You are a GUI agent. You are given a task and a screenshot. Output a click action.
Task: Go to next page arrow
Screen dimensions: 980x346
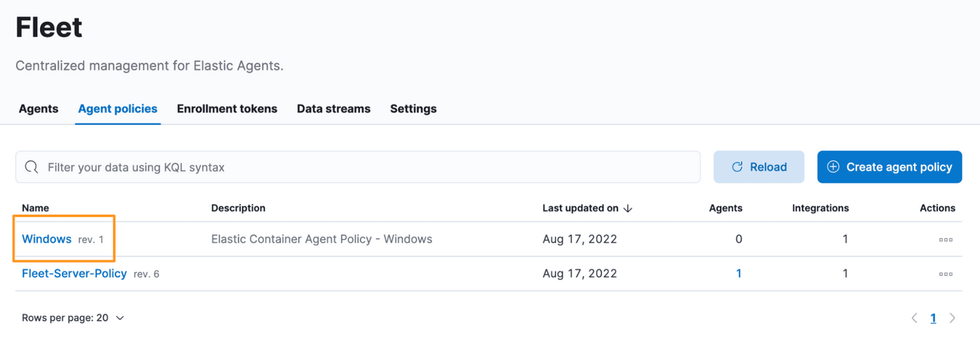(x=952, y=318)
